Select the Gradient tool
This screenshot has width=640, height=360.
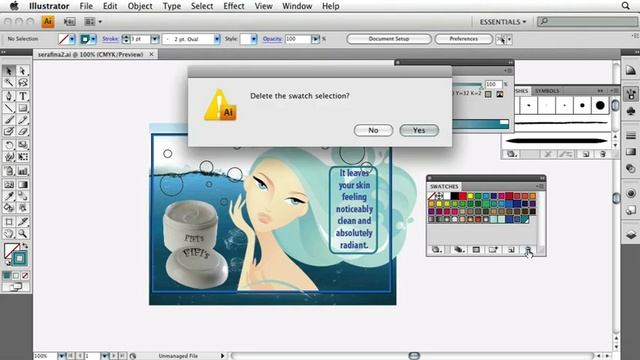(23, 184)
